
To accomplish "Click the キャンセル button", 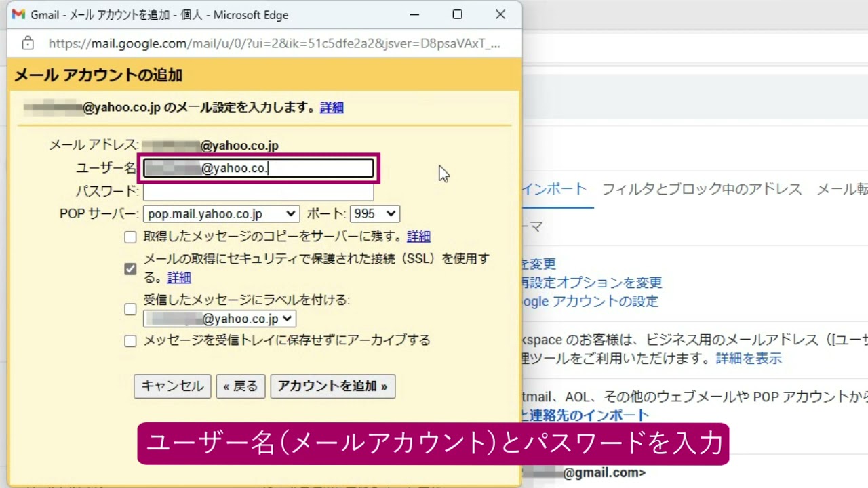I will point(172,386).
